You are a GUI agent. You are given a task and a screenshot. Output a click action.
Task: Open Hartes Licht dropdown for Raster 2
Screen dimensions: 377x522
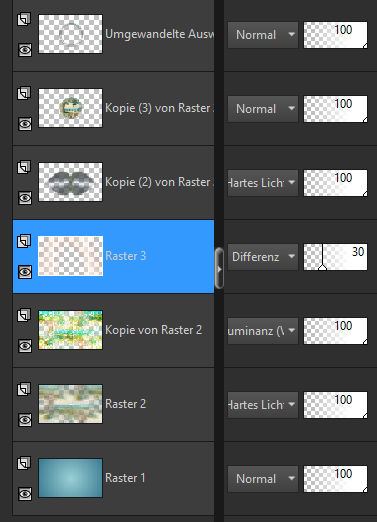tap(263, 405)
